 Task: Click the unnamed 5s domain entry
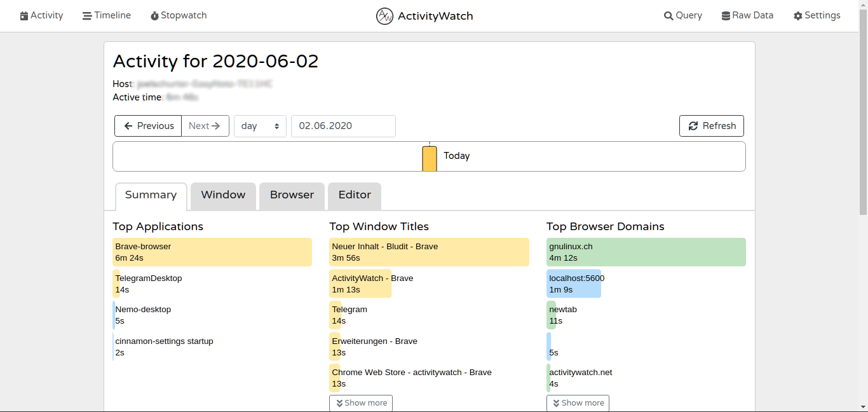(553, 347)
